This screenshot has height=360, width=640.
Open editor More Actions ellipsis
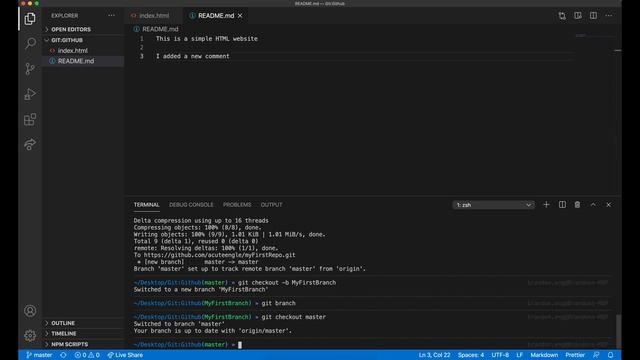[609, 16]
